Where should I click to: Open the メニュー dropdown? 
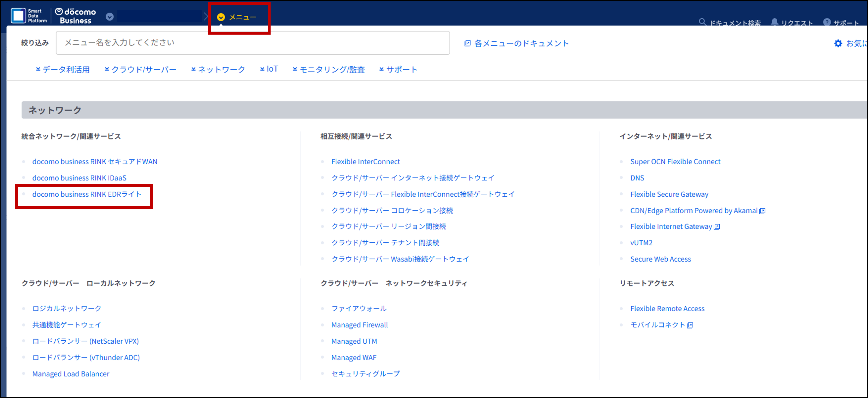238,17
